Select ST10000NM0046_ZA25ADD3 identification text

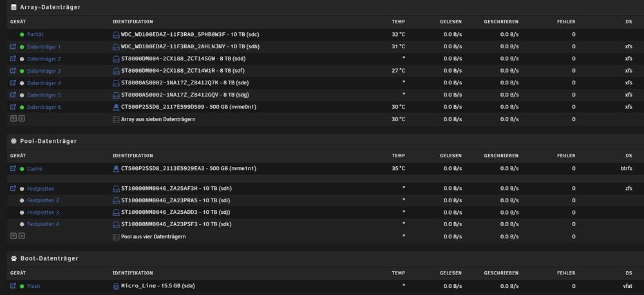pos(175,213)
